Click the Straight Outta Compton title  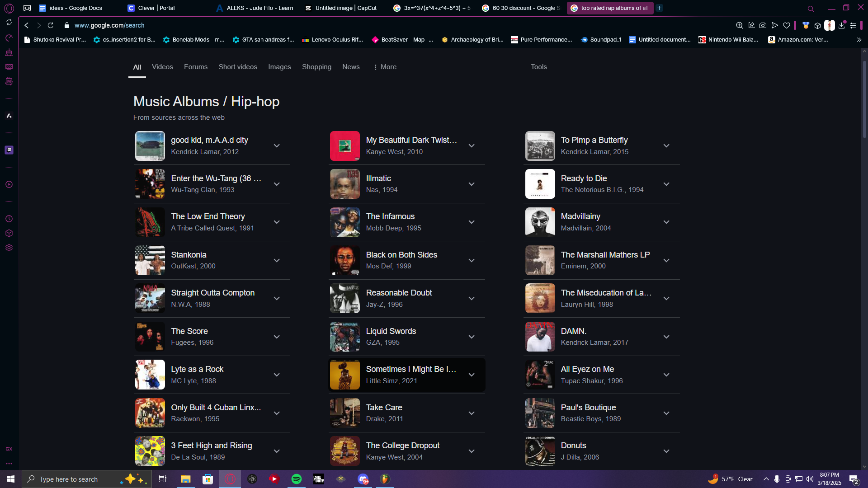point(212,293)
